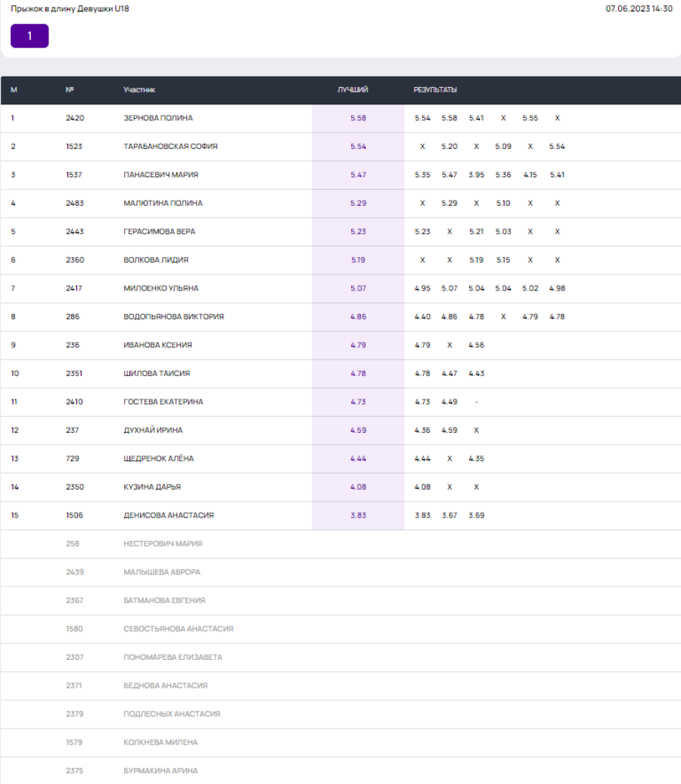681x784 pixels.
Task: Click the Участник column header
Action: (x=139, y=90)
